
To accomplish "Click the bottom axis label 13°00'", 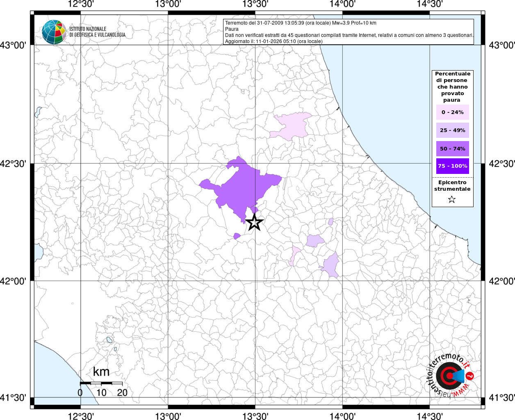I will pyautogui.click(x=168, y=416).
